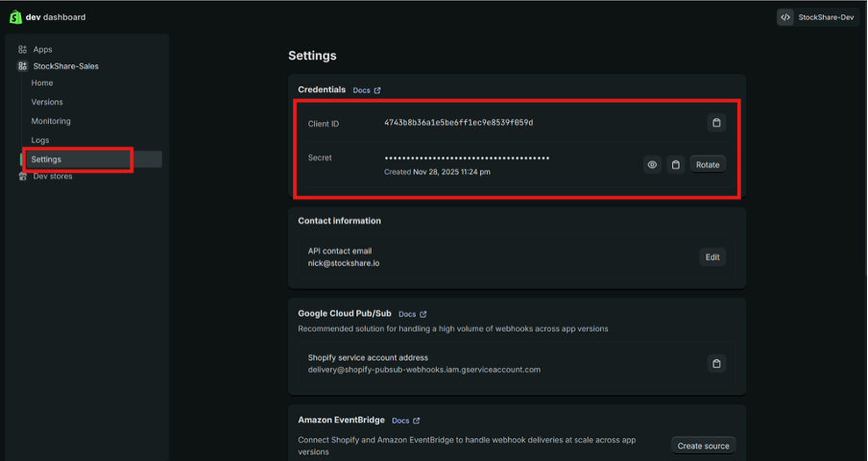This screenshot has height=461, width=868.
Task: Click the Created Nov 28, 2025 timestamp
Action: [437, 172]
